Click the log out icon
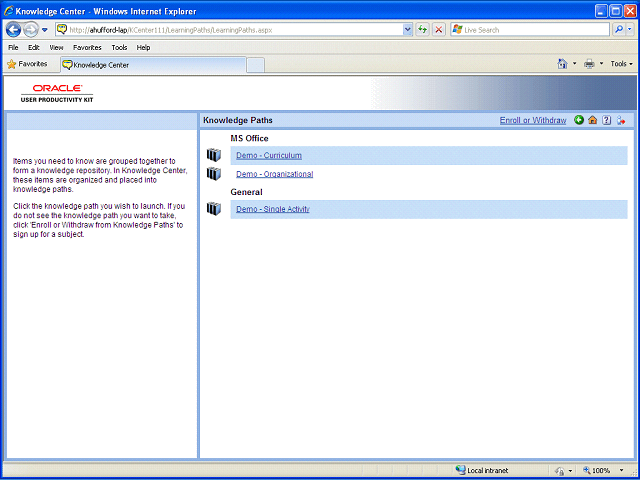Screen dimensions: 640x480 click(x=621, y=120)
